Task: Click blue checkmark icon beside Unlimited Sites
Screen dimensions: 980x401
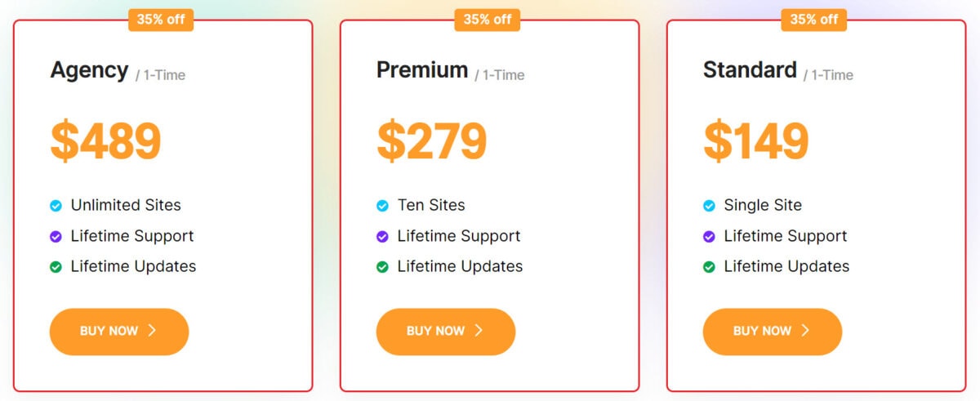Action: [x=56, y=206]
